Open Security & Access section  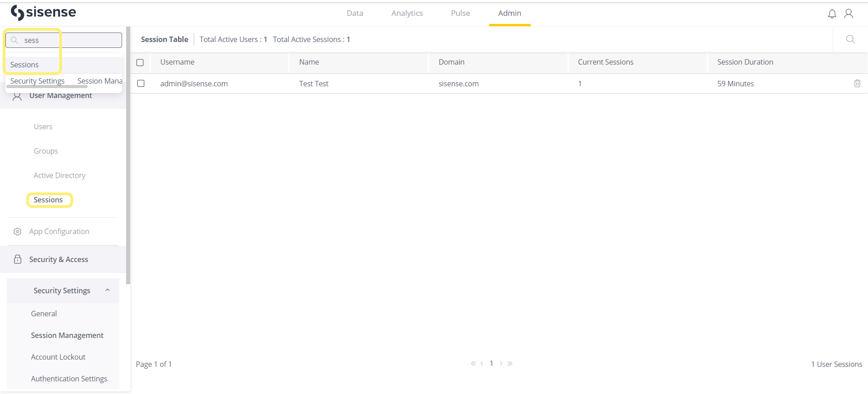(x=59, y=259)
